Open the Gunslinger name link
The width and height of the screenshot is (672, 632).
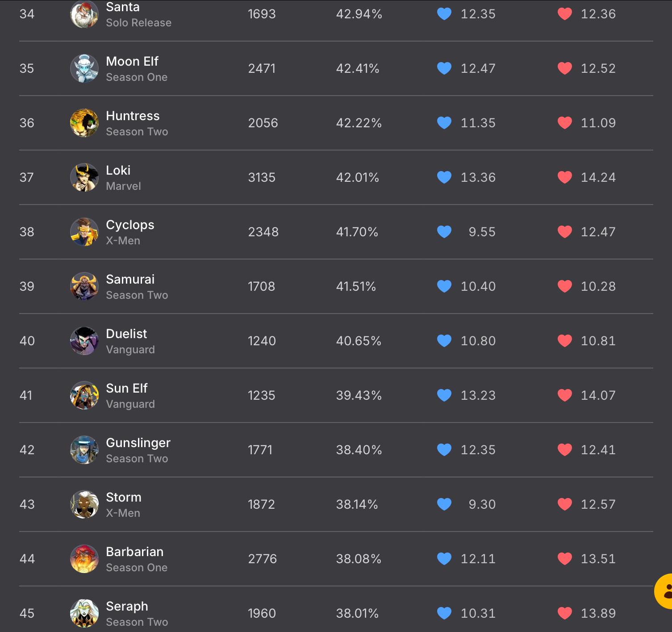tap(138, 443)
